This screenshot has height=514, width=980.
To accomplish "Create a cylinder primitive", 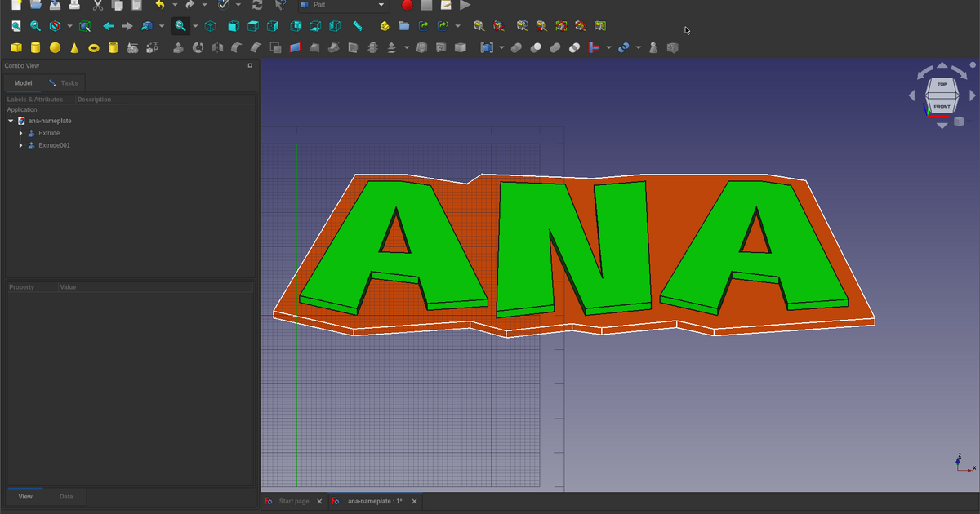I will pos(36,47).
